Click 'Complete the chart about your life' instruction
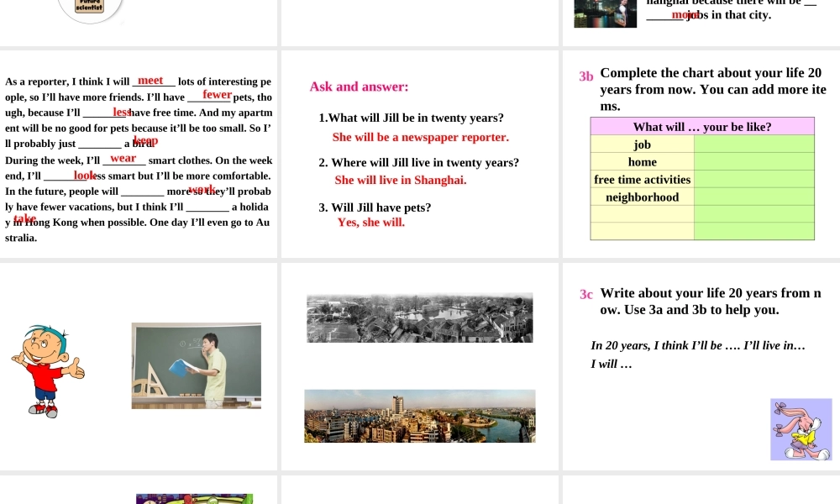 (x=712, y=89)
